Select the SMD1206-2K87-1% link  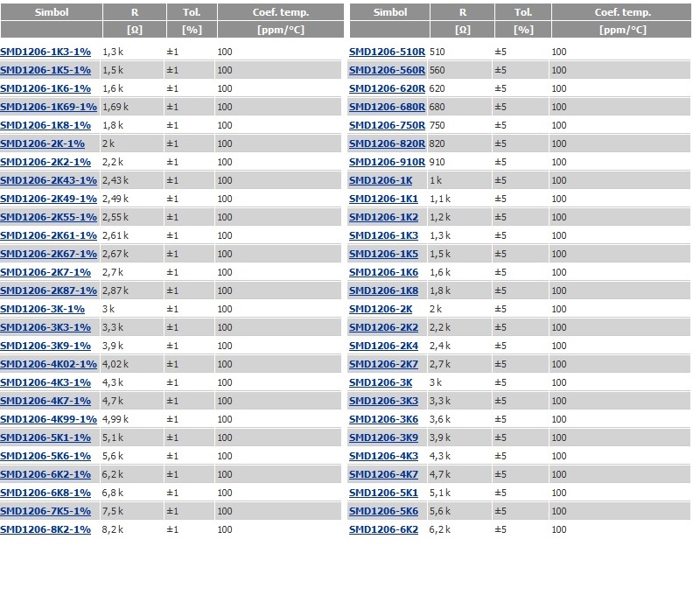point(48,290)
